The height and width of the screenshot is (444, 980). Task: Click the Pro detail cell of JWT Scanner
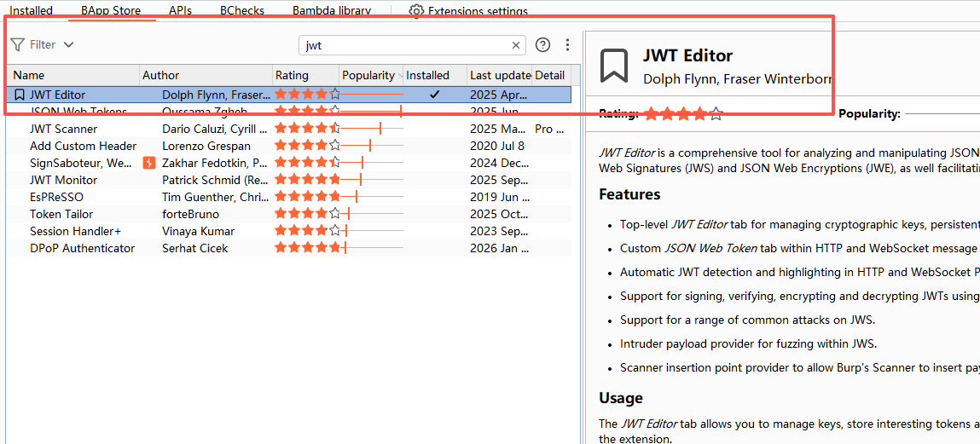tap(550, 130)
